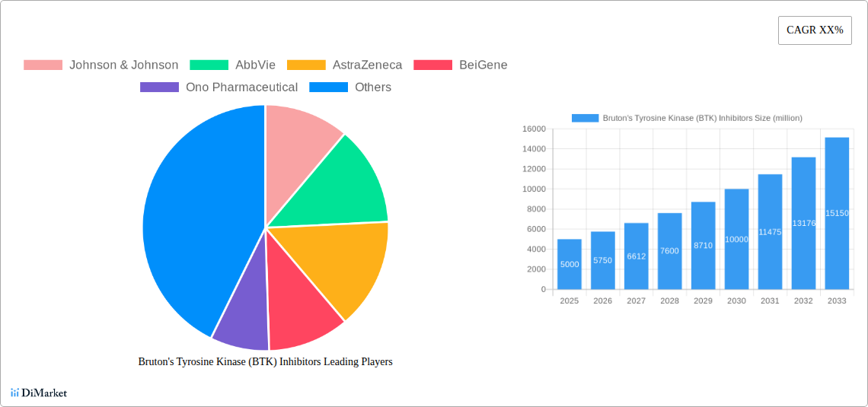This screenshot has width=868, height=407.
Task: Toggle the Others legend entry
Action: [x=372, y=87]
